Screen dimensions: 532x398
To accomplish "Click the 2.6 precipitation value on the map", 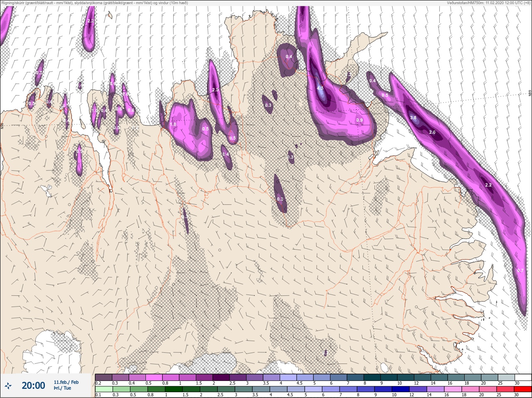I will tap(432, 133).
